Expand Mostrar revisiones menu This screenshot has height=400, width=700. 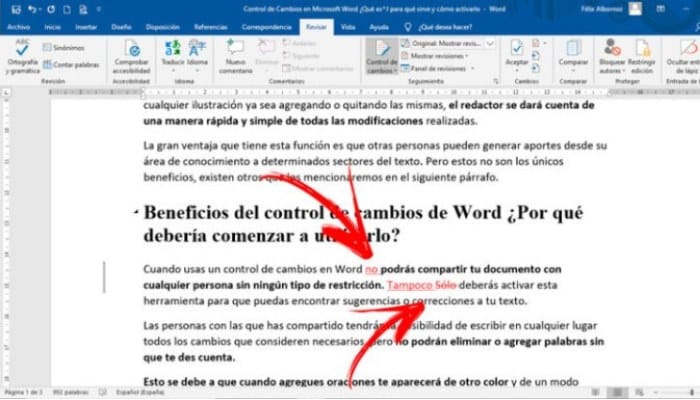point(434,56)
